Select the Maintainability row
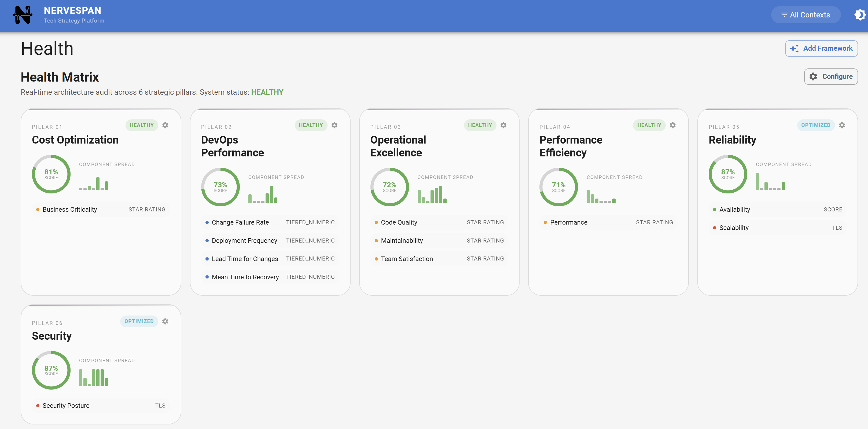 [x=439, y=241]
